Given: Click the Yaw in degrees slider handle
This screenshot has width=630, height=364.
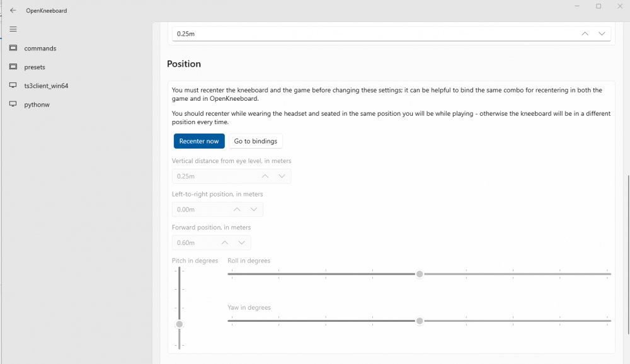Looking at the screenshot, I should [420, 321].
